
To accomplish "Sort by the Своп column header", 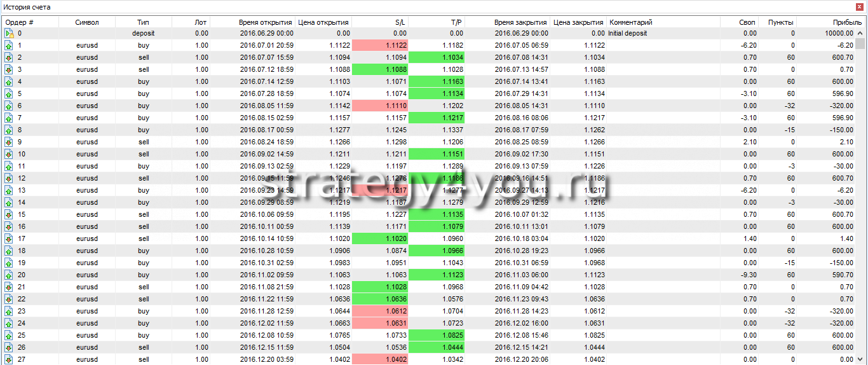I will point(747,22).
